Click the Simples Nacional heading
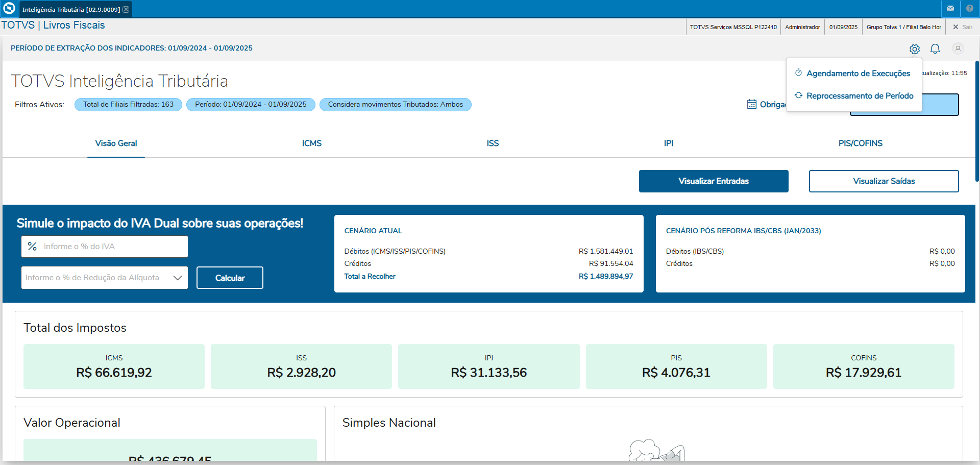Image resolution: width=980 pixels, height=465 pixels. (389, 423)
